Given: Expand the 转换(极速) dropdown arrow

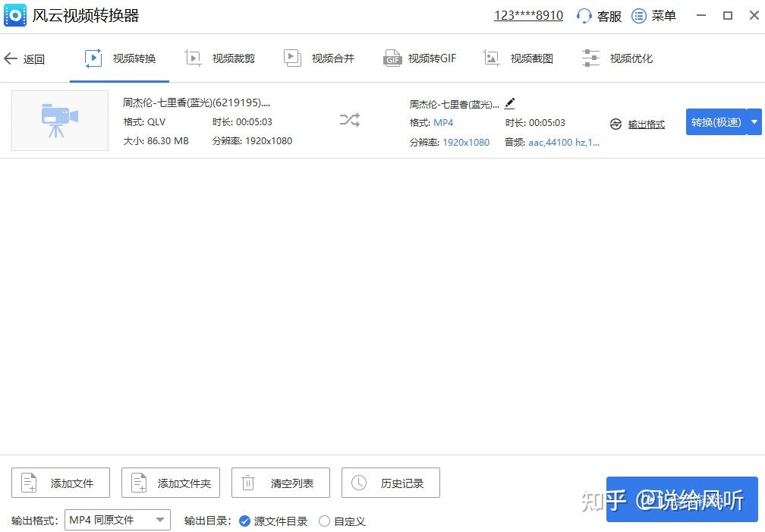Looking at the screenshot, I should click(x=754, y=121).
